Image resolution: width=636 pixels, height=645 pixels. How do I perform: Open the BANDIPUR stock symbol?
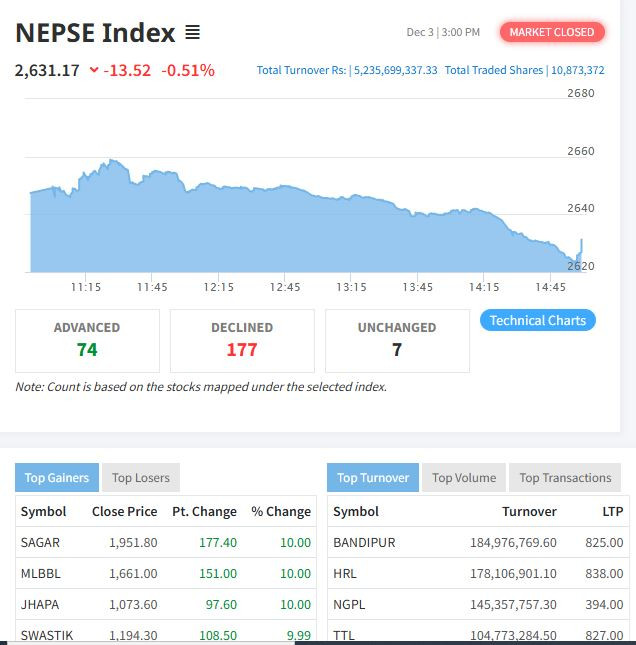pyautogui.click(x=364, y=542)
